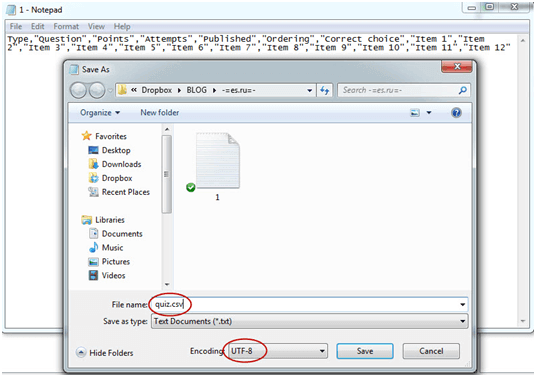Click the magnifier search icon
This screenshot has height=377, width=536.
(463, 90)
